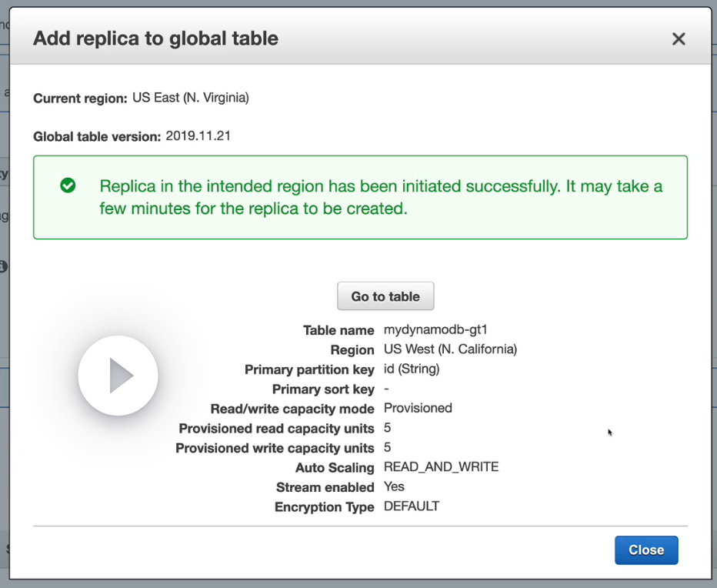This screenshot has width=717, height=588.
Task: Click the global table version 2019.11.21
Action: [x=198, y=136]
